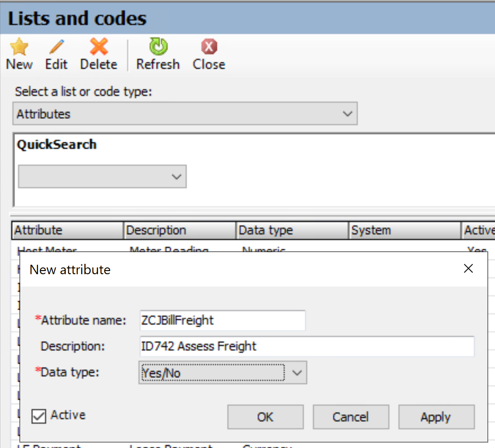Confirm the new attribute with OK
Viewport: 495px width, 448px height.
point(265,417)
